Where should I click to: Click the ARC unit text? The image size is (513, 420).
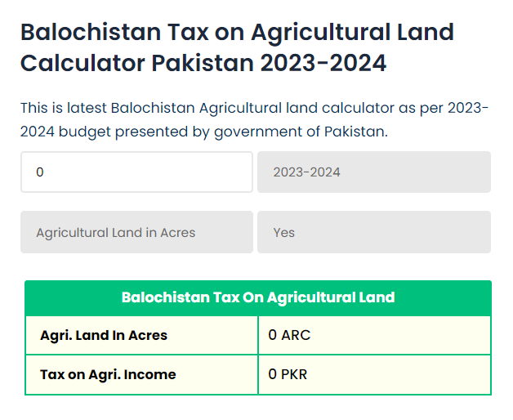click(296, 335)
